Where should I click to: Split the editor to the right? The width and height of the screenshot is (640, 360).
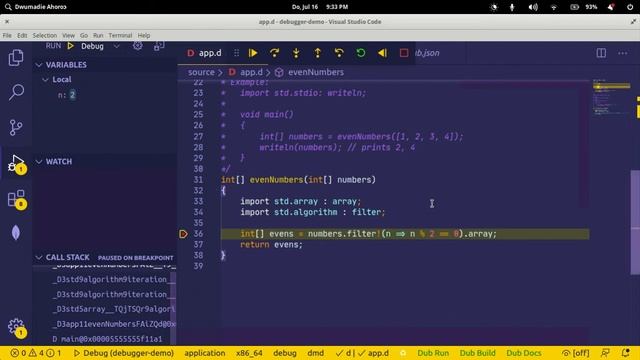tap(601, 53)
